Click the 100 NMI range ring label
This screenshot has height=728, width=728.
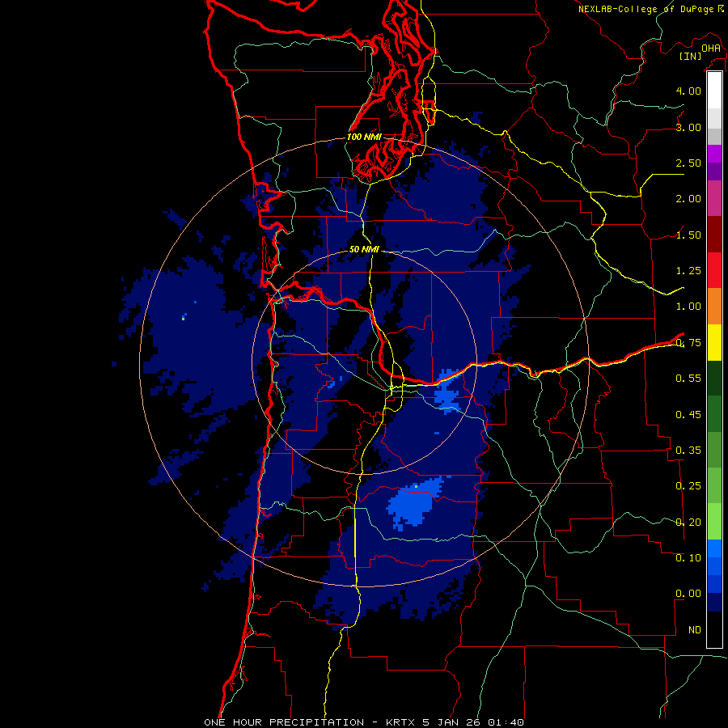click(x=364, y=137)
